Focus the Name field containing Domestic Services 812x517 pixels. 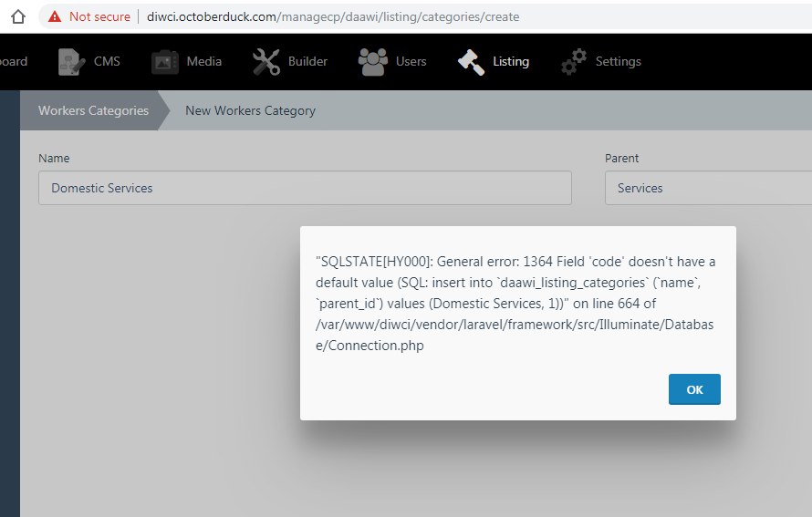coord(305,188)
